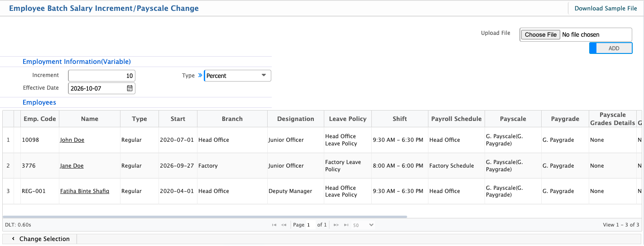This screenshot has width=644, height=246.
Task: Click the grid horizontal scrollbar
Action: (x=205, y=217)
